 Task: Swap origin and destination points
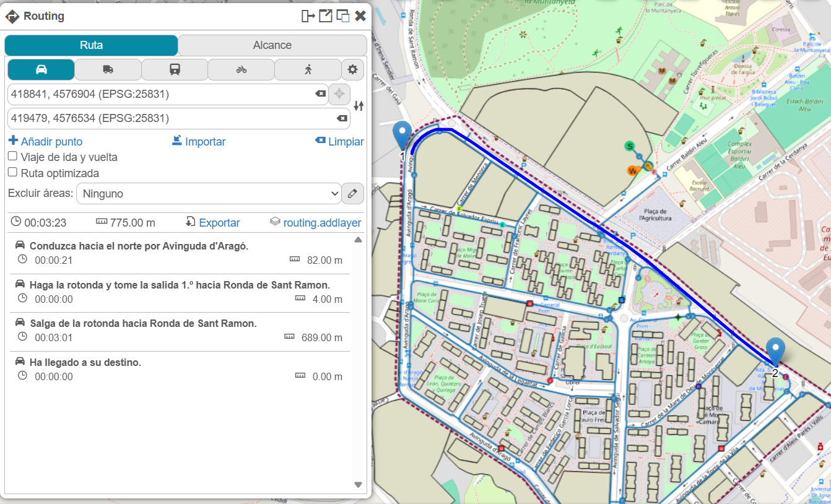(359, 106)
